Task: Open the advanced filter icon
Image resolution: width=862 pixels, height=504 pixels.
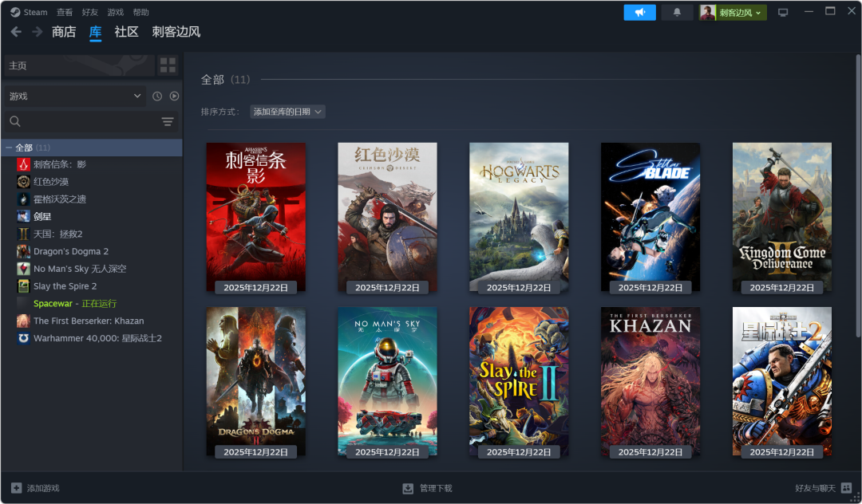Action: pos(168,121)
